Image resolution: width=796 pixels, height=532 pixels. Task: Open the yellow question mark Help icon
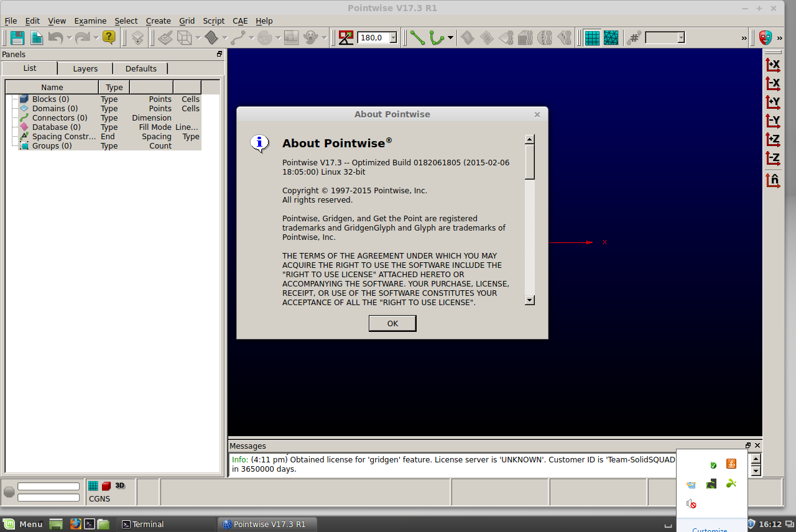tap(109, 37)
